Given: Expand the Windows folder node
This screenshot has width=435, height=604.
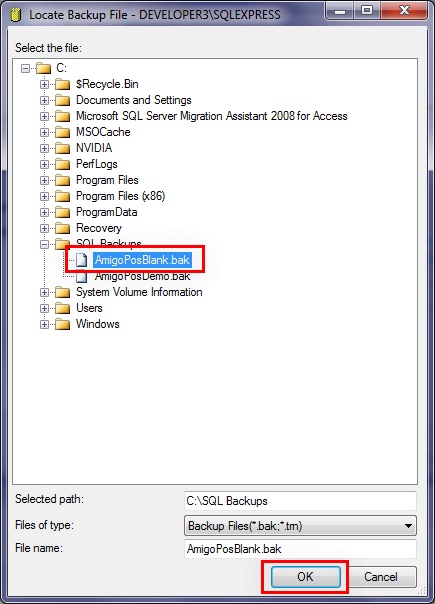Looking at the screenshot, I should coord(44,324).
